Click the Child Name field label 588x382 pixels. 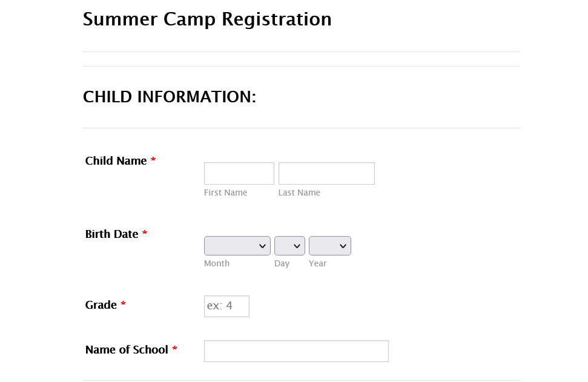(116, 161)
